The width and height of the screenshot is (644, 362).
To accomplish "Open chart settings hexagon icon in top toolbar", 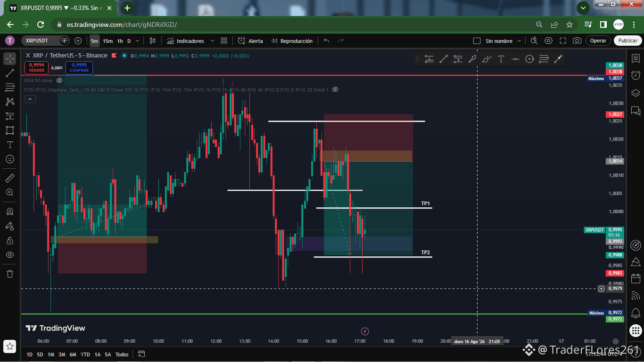I will click(548, 41).
